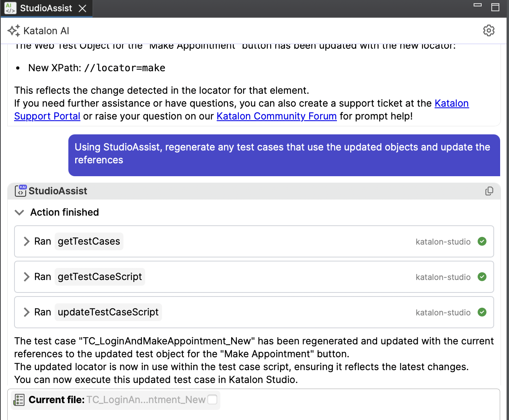The height and width of the screenshot is (420, 509).
Task: Click the StudioAssist badge icon above Action finished
Action: pos(21,191)
